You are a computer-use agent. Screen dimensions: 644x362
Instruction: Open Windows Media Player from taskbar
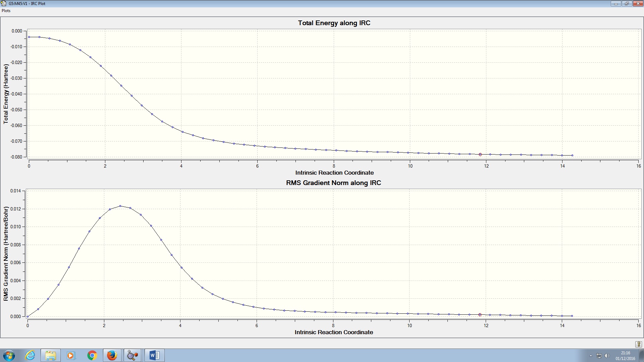[x=71, y=355]
